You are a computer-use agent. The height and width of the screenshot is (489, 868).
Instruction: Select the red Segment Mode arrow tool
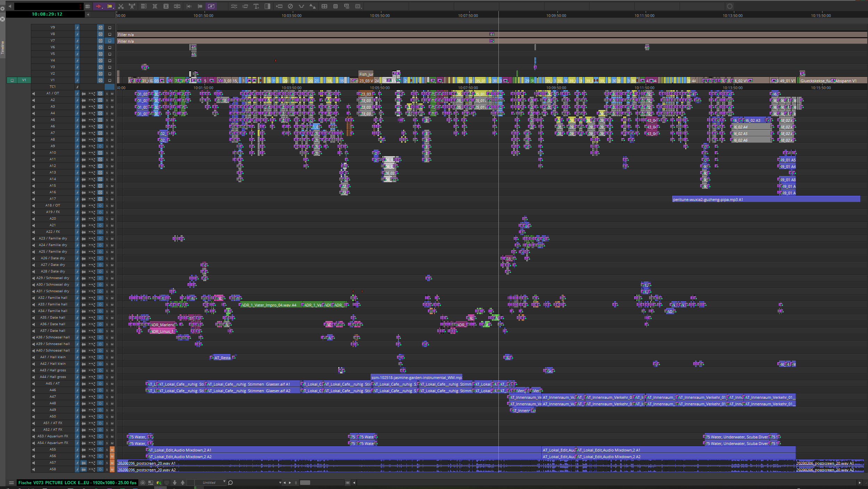(x=99, y=6)
